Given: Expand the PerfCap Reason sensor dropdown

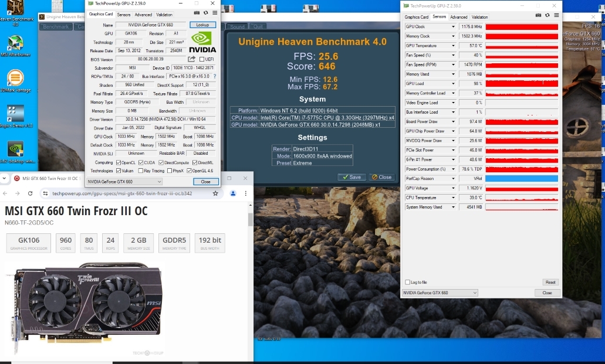Looking at the screenshot, I should [453, 179].
